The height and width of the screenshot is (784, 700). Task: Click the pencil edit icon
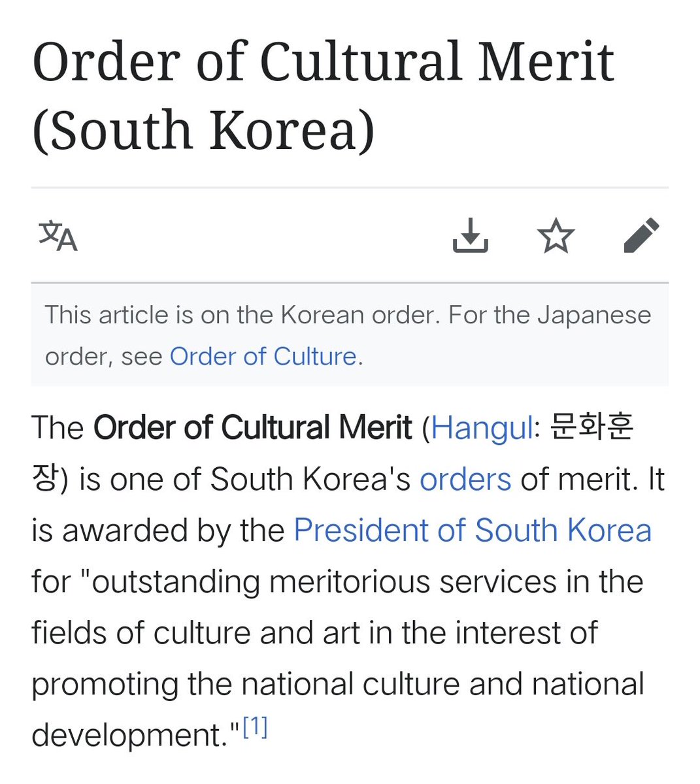coord(642,236)
